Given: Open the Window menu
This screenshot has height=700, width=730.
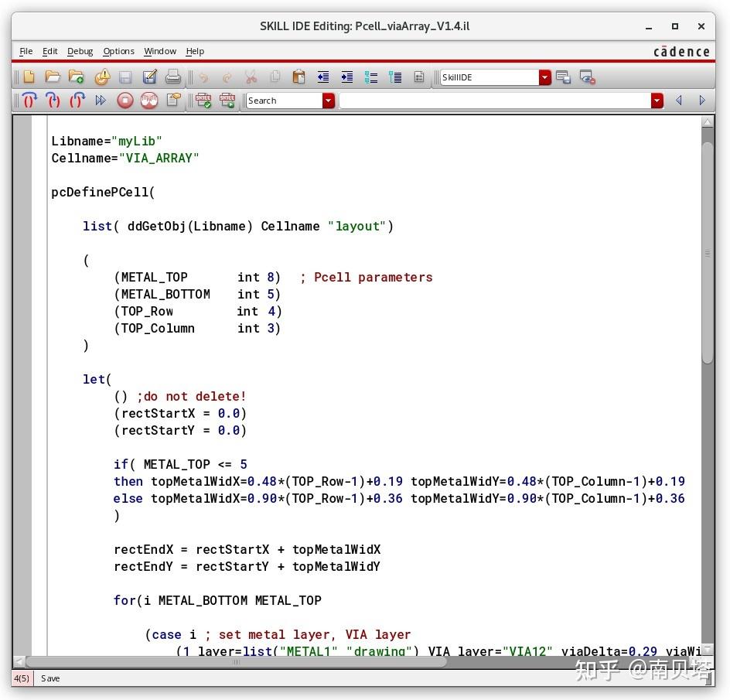Looking at the screenshot, I should (x=160, y=51).
